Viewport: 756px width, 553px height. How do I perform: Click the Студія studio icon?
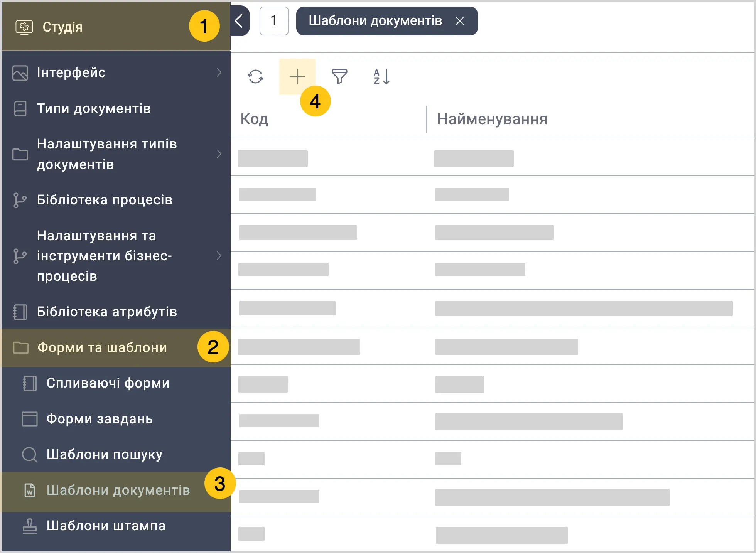pos(24,27)
